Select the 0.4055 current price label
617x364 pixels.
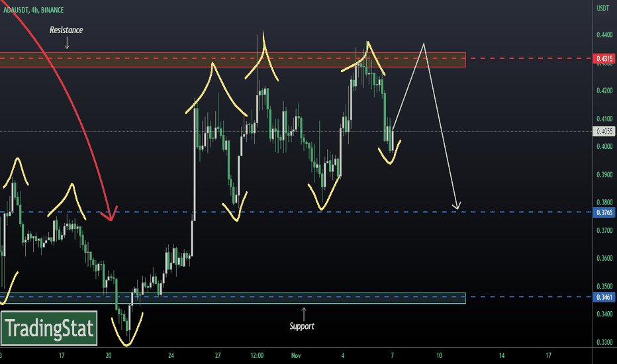[604, 132]
